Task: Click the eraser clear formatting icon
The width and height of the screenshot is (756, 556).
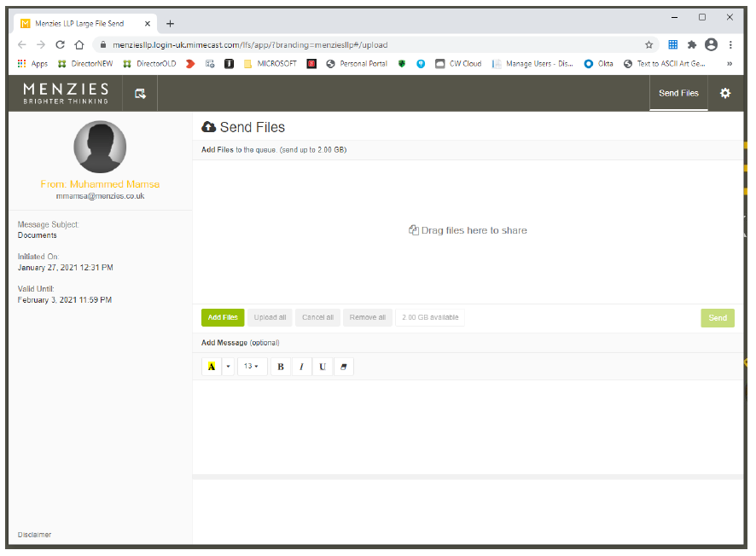Action: tap(343, 367)
